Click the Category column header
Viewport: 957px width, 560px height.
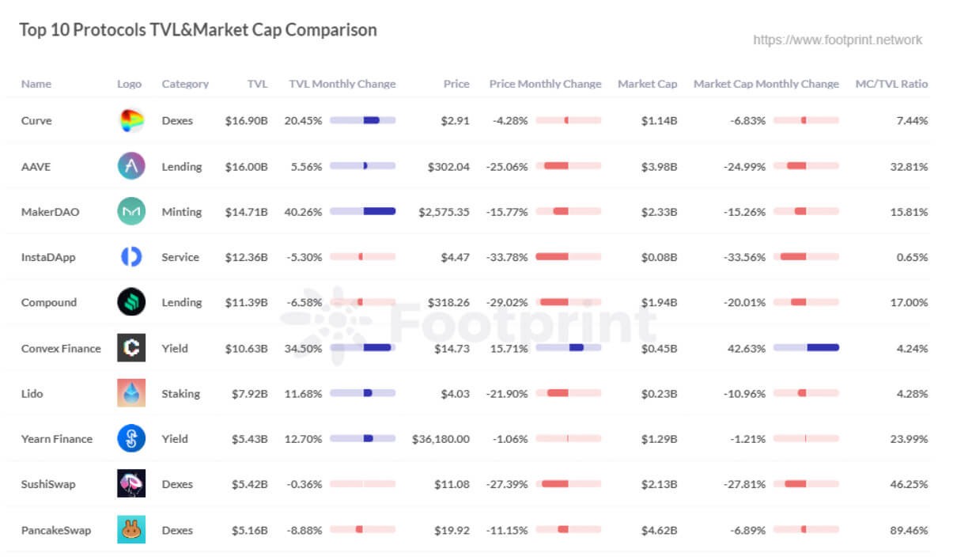click(185, 84)
